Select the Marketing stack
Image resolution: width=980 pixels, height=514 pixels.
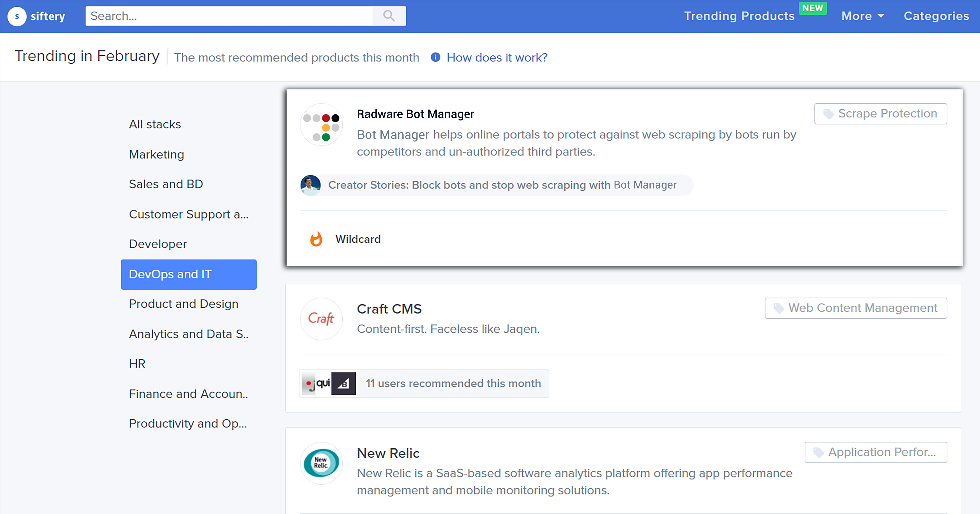tap(156, 154)
